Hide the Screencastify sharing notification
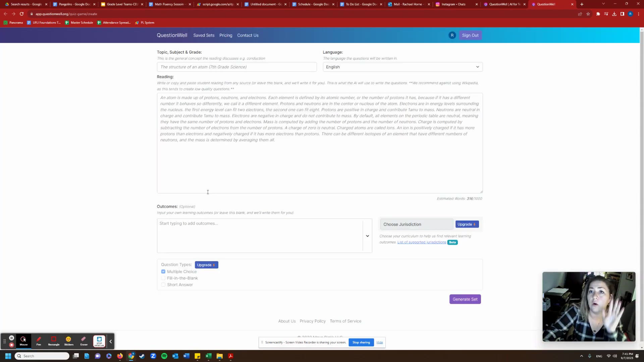644x362 pixels. click(x=379, y=342)
